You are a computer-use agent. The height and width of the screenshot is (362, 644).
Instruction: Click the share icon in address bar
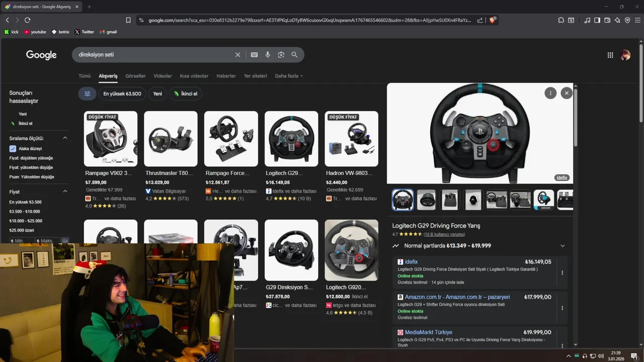480,20
